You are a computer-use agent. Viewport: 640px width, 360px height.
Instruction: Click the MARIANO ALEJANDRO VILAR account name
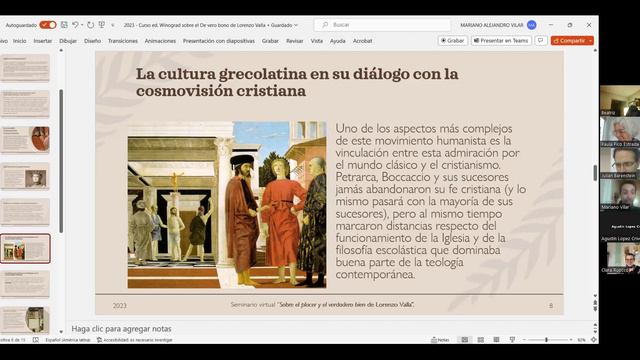[491, 25]
